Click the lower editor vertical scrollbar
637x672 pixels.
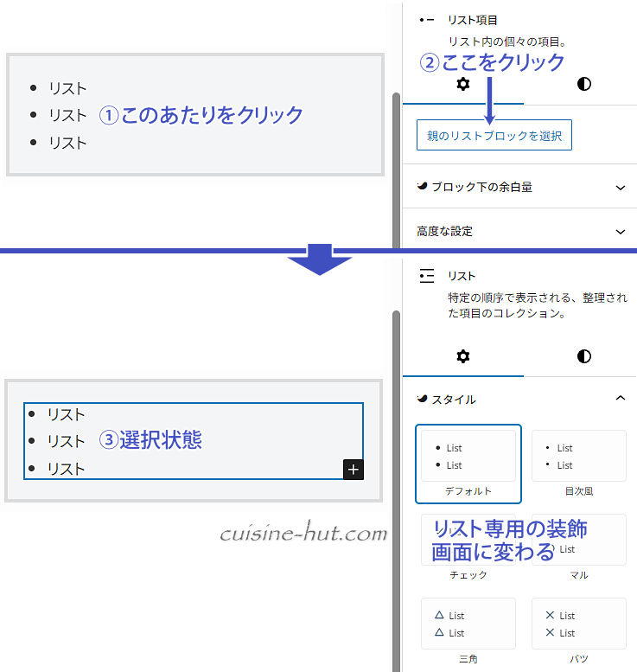tap(396, 491)
